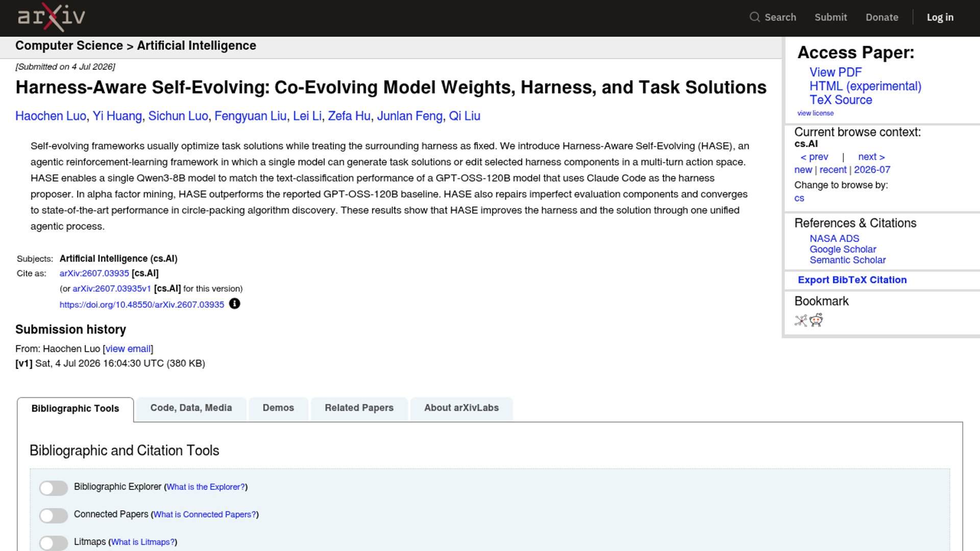Open the doi.org DOI link

coord(141,305)
